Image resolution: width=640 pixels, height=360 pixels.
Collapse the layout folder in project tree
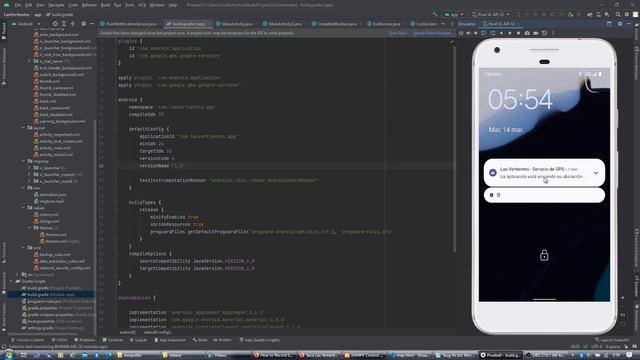pyautogui.click(x=23, y=128)
